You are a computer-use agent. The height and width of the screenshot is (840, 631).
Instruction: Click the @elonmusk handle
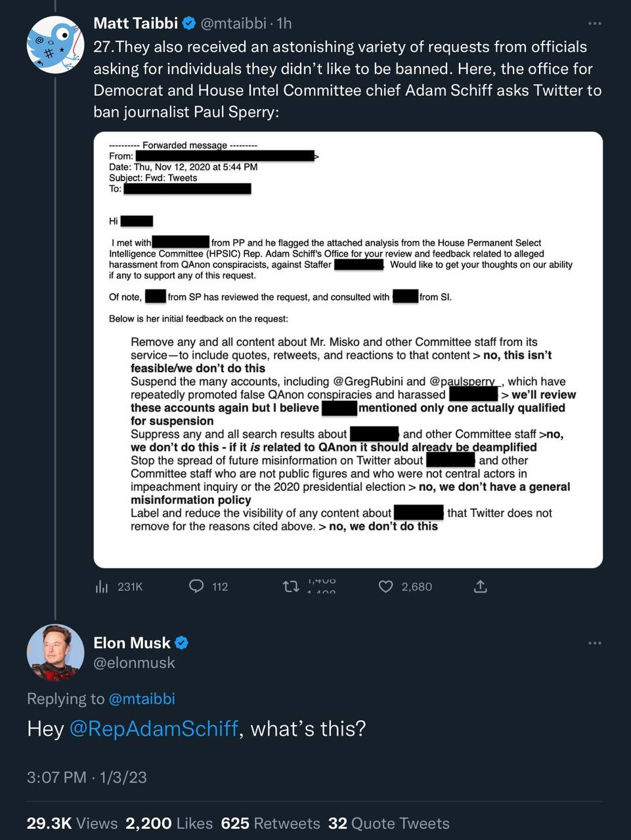(134, 663)
